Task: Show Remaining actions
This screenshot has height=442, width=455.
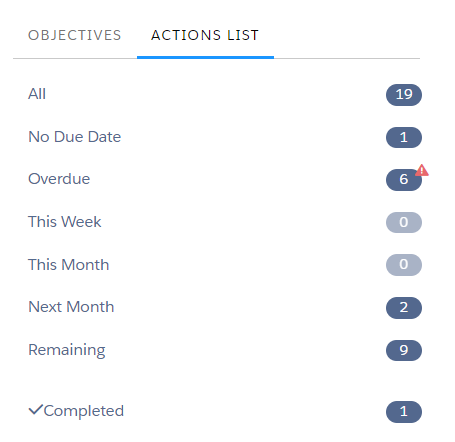Action: click(67, 350)
